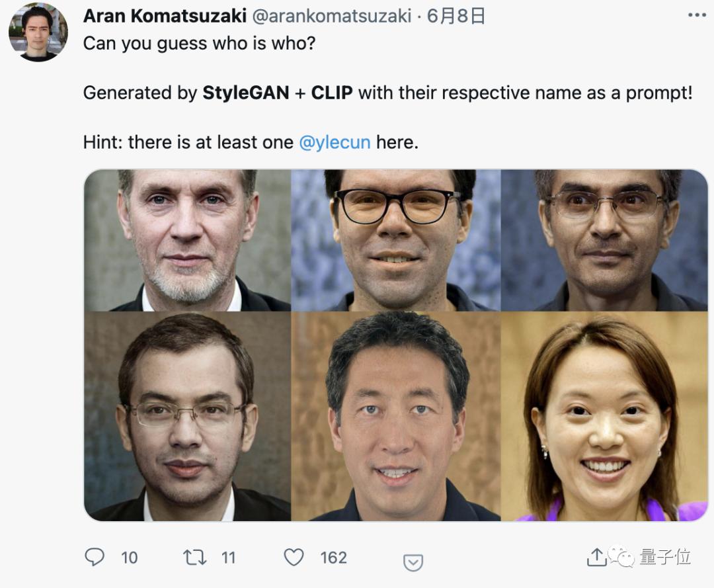Screen dimensions: 714x588
Task: Open the @ylecun mention link
Action: 335,142
